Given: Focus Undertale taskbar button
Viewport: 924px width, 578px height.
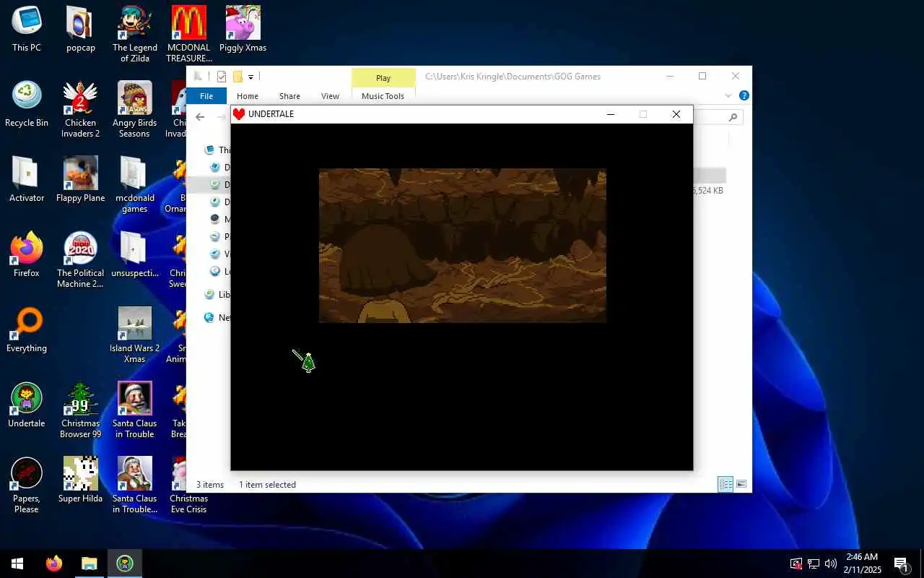Looking at the screenshot, I should tap(125, 564).
